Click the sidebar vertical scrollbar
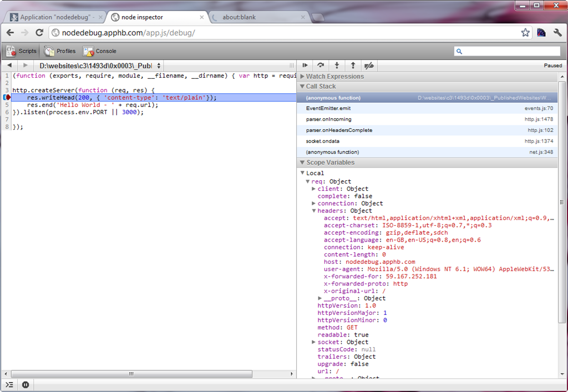 coord(562,202)
